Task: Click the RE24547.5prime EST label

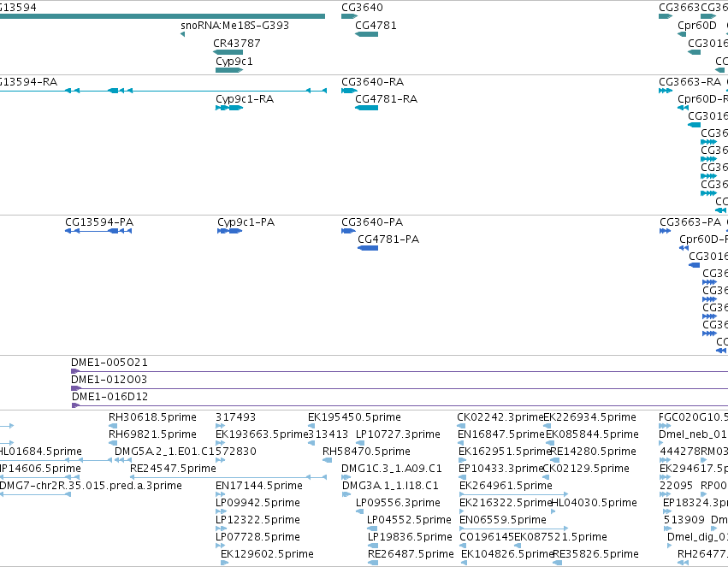Action: (173, 469)
